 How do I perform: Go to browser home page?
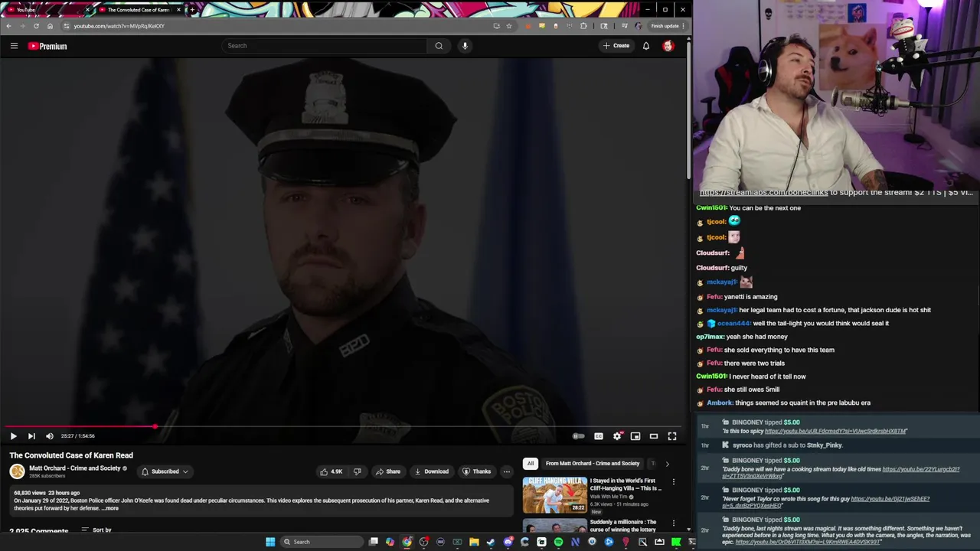pos(50,26)
